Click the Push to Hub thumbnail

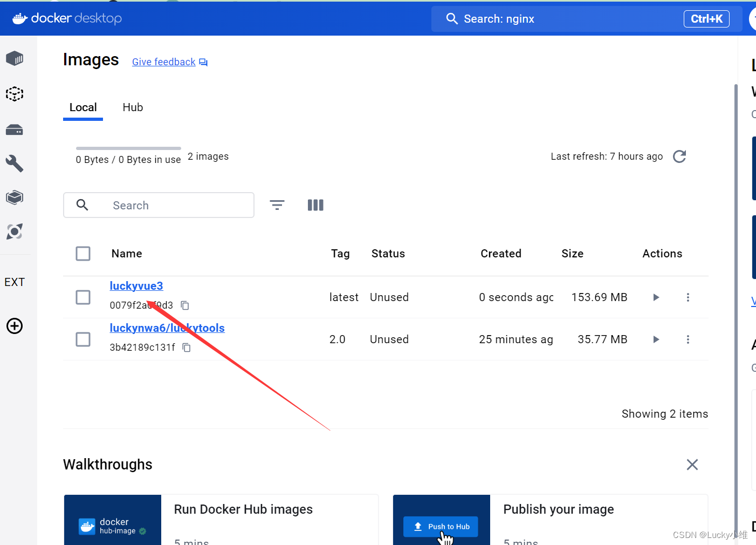tap(442, 520)
